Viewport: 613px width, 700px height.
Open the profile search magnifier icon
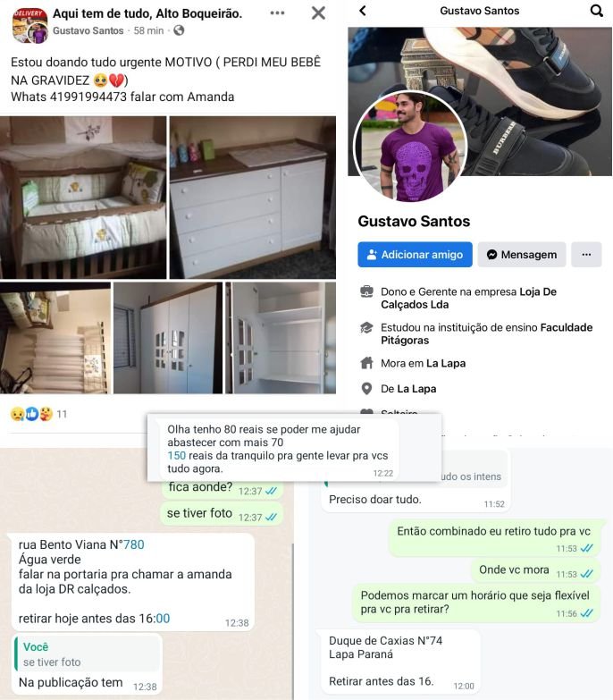597,11
